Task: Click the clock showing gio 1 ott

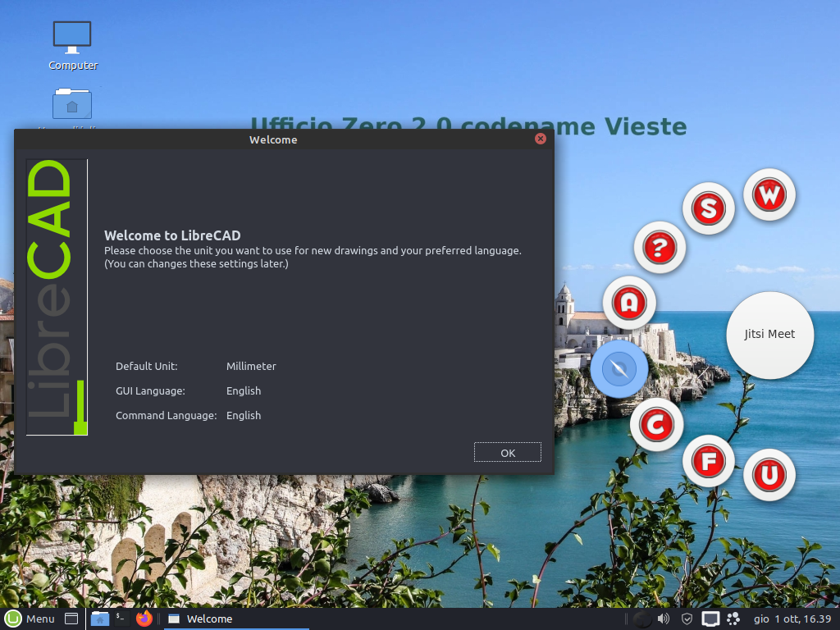Action: [792, 619]
